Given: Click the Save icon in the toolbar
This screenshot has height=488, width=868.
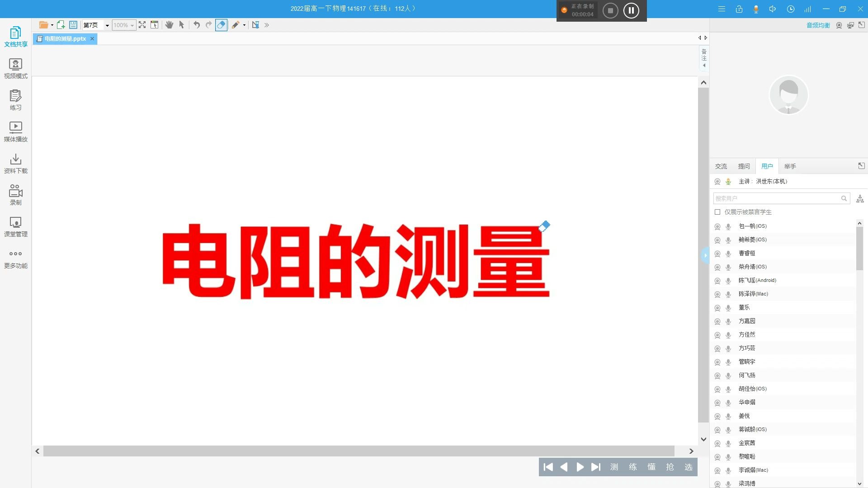Looking at the screenshot, I should pos(73,25).
